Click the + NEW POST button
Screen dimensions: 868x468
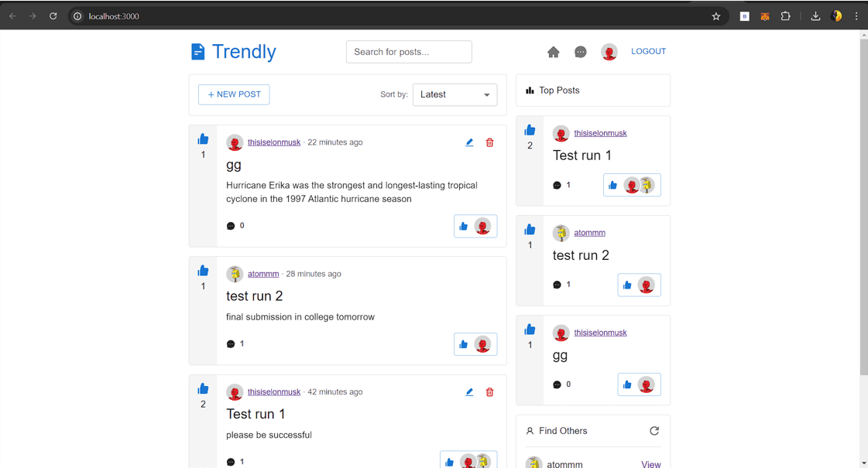[x=234, y=94]
